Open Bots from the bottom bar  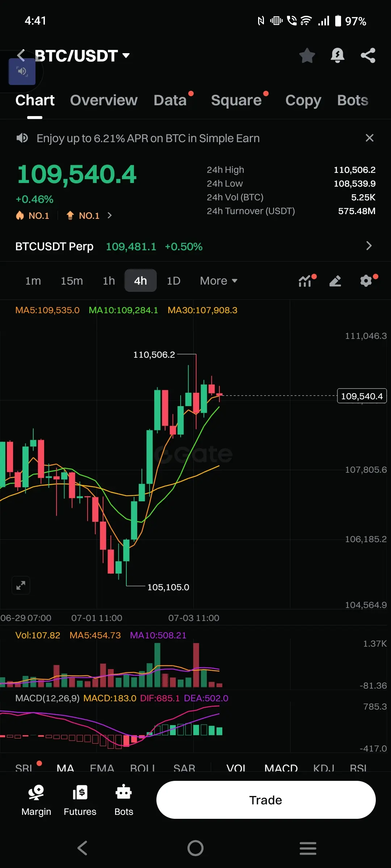(124, 800)
